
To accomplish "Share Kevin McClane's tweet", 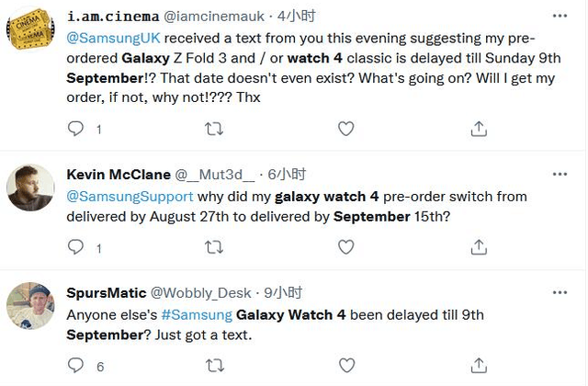I will pyautogui.click(x=479, y=247).
